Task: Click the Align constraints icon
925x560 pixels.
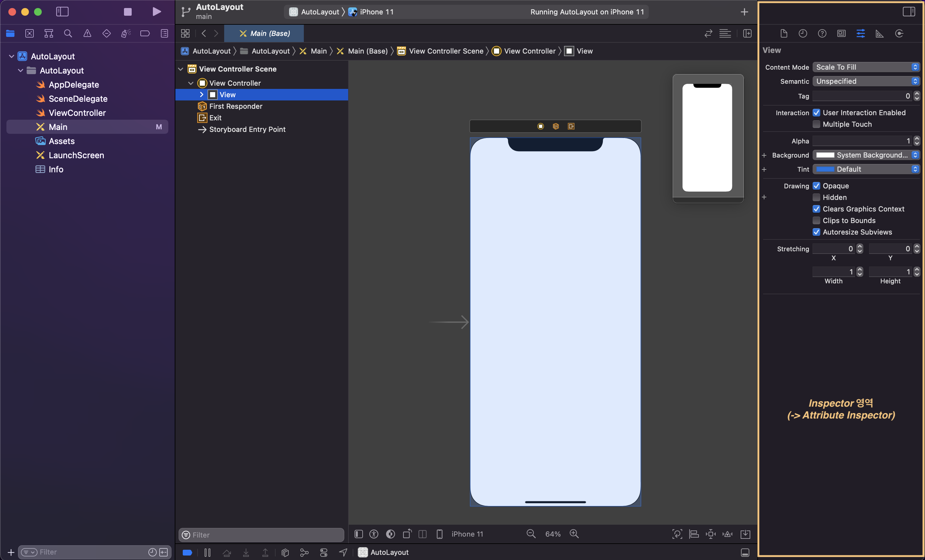Action: click(694, 534)
